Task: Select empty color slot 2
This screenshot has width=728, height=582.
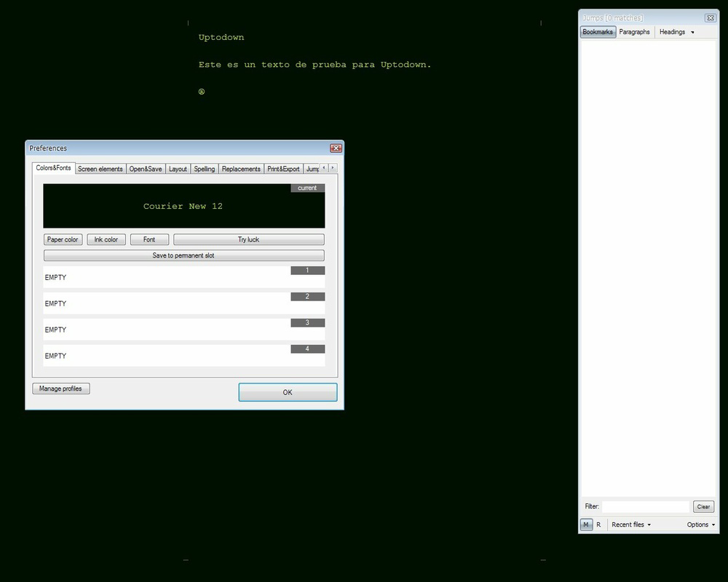Action: tap(184, 303)
